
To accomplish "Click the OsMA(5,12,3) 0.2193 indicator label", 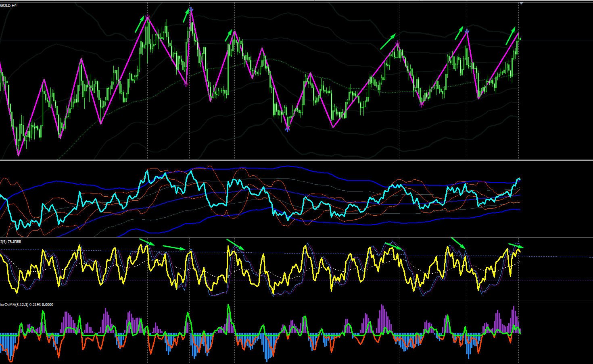I will (27, 305).
